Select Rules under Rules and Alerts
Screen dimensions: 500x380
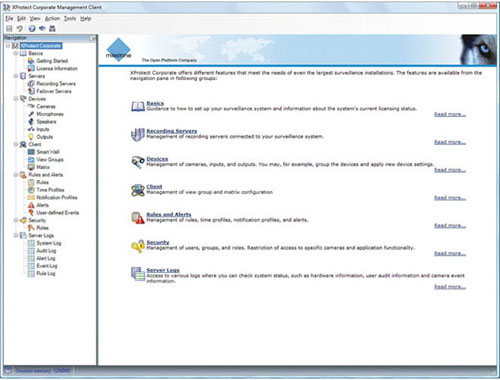(x=42, y=182)
